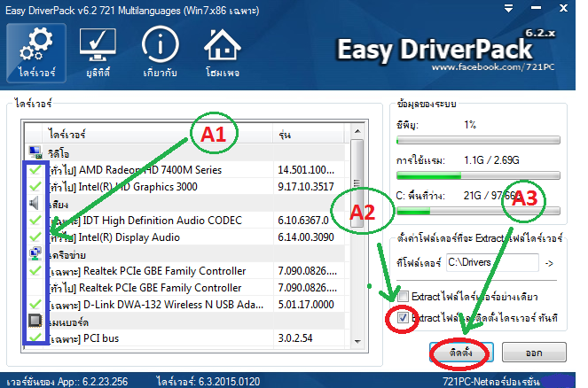Click the เครือข่าย network category icon

pos(35,253)
